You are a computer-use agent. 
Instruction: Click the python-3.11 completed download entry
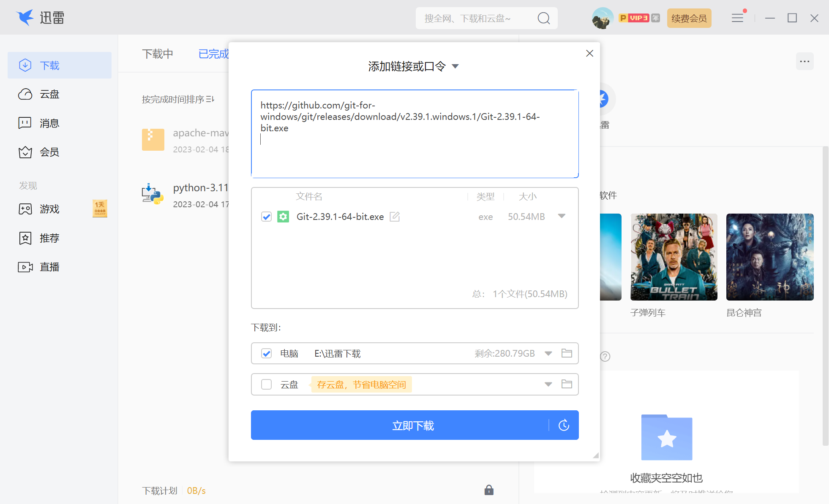[x=185, y=195]
